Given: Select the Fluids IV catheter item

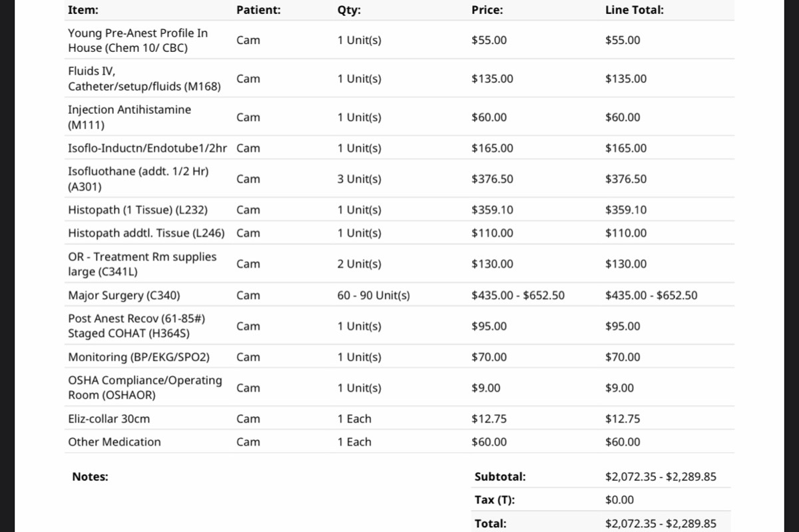Looking at the screenshot, I should [x=144, y=79].
